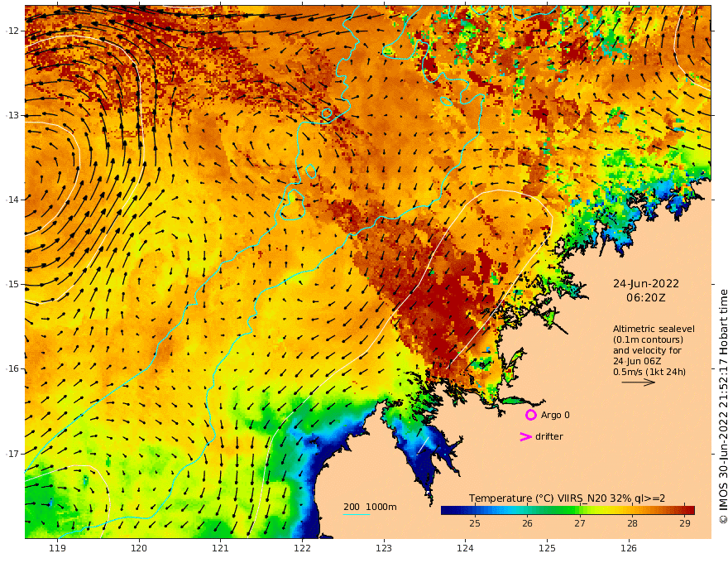Click the temperature color bar
Viewport: 728px width, 563px height.
pos(568,510)
